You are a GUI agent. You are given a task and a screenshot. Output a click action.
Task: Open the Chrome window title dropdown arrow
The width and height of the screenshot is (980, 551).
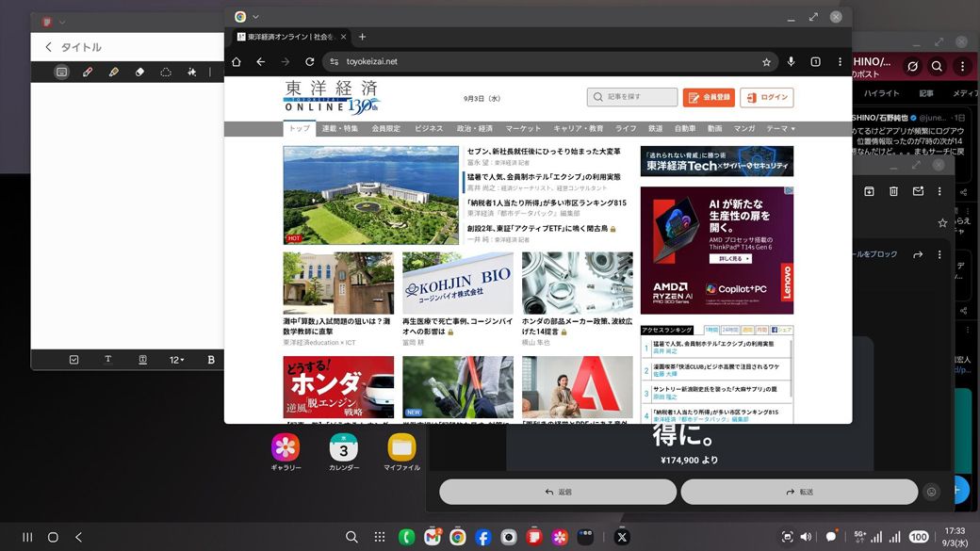click(x=255, y=17)
